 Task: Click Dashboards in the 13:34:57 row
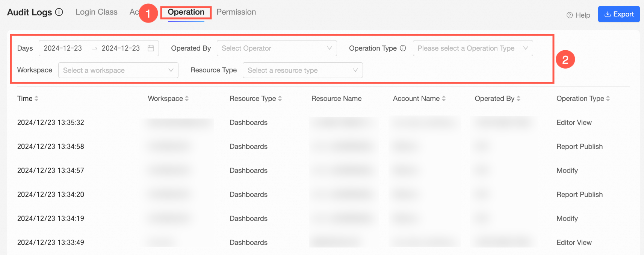pyautogui.click(x=249, y=171)
